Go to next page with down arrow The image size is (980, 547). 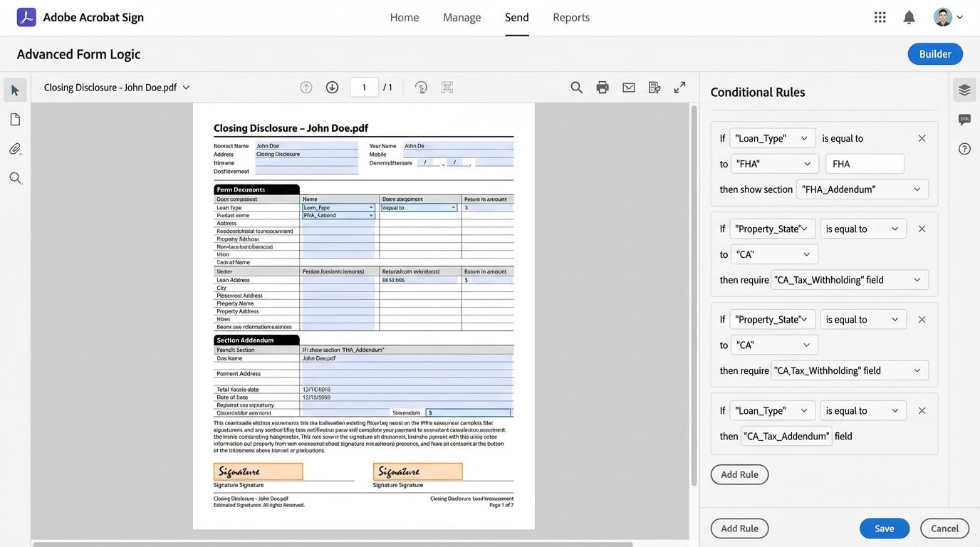point(332,87)
